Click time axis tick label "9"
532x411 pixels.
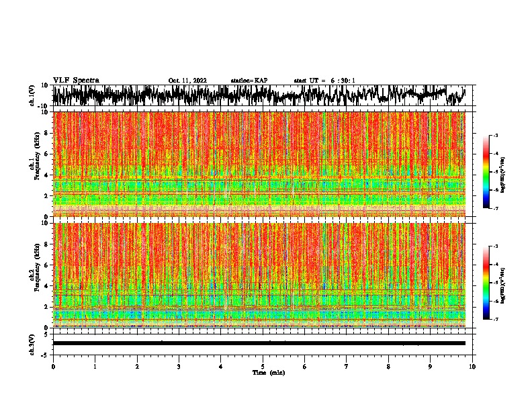(430, 367)
